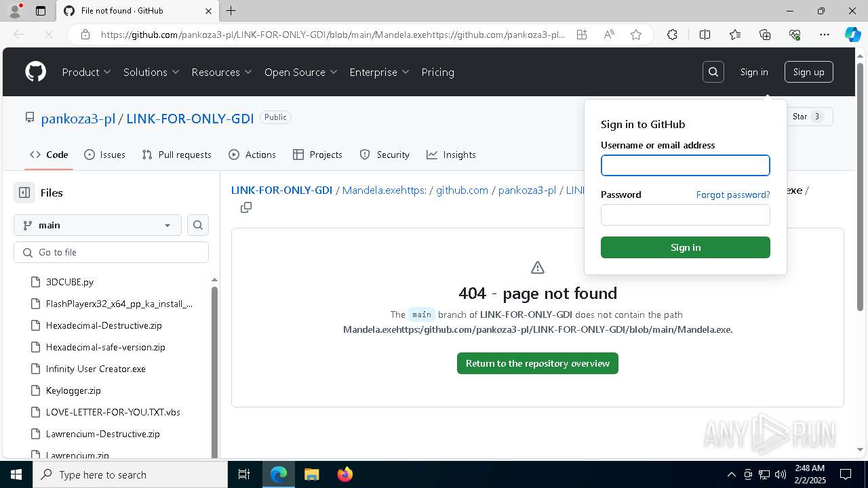Viewport: 868px width, 488px height.
Task: Open LOVE-LETTER-FOR-YOU.TXT.vbs file
Action: 113,412
